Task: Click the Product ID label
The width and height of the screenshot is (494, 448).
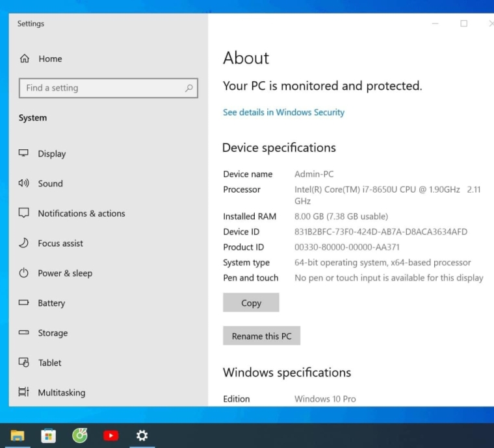Action: [x=244, y=247]
